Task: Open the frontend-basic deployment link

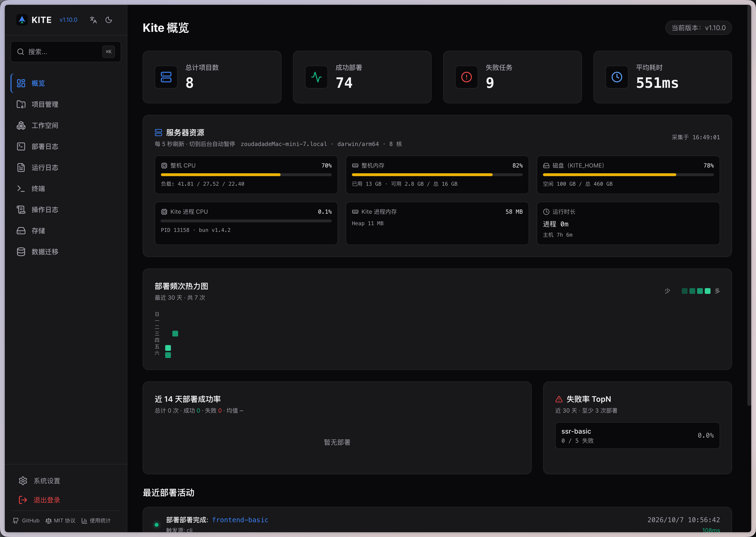Action: click(240, 520)
